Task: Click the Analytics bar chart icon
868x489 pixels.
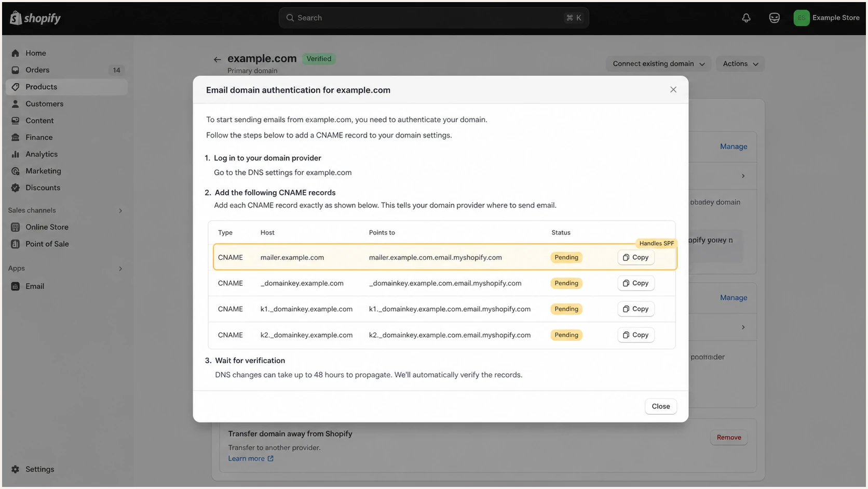Action: click(16, 154)
